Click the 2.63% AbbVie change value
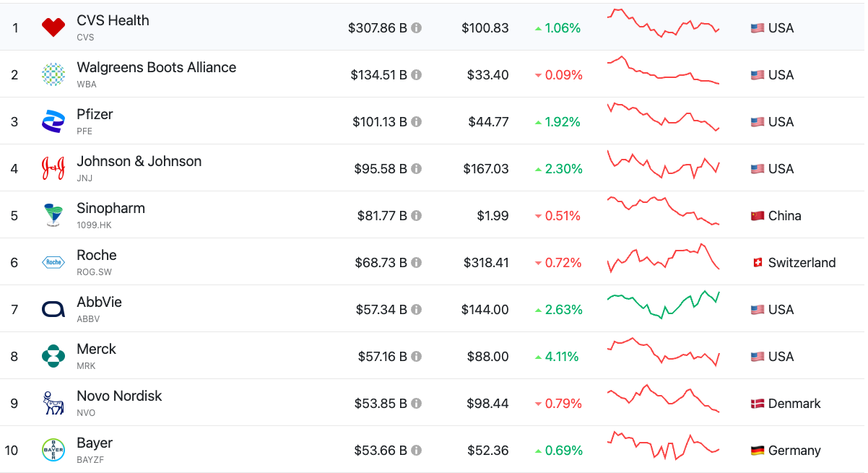868x473 pixels. pos(563,310)
